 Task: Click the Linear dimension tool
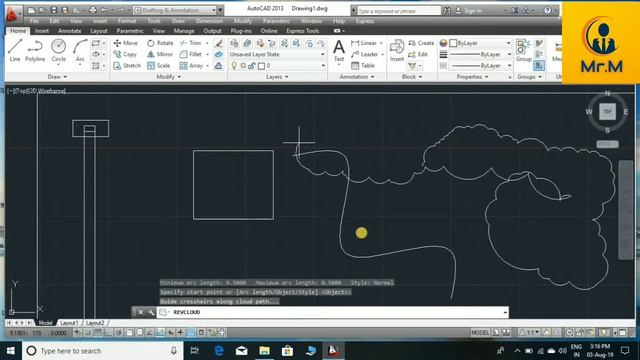point(364,43)
